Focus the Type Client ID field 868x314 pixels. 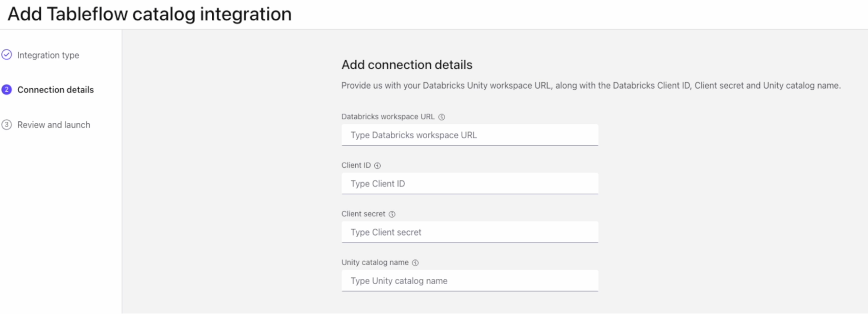470,183
